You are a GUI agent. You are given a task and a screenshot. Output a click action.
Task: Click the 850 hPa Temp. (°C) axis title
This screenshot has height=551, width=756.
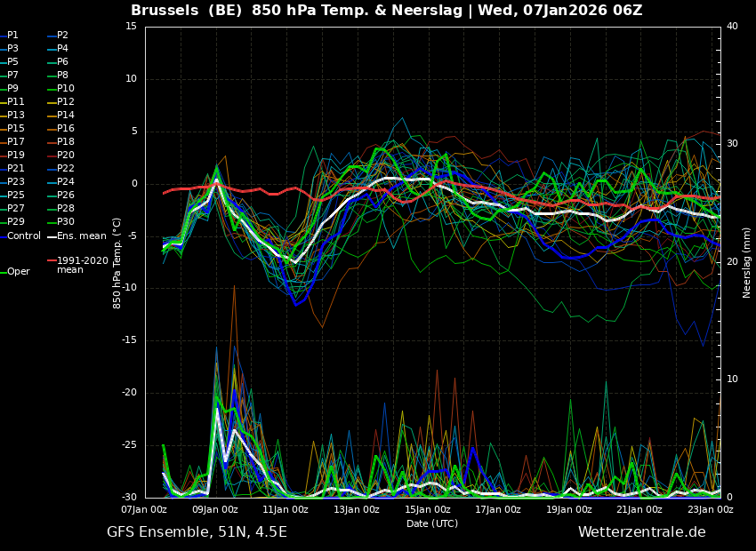(117, 263)
